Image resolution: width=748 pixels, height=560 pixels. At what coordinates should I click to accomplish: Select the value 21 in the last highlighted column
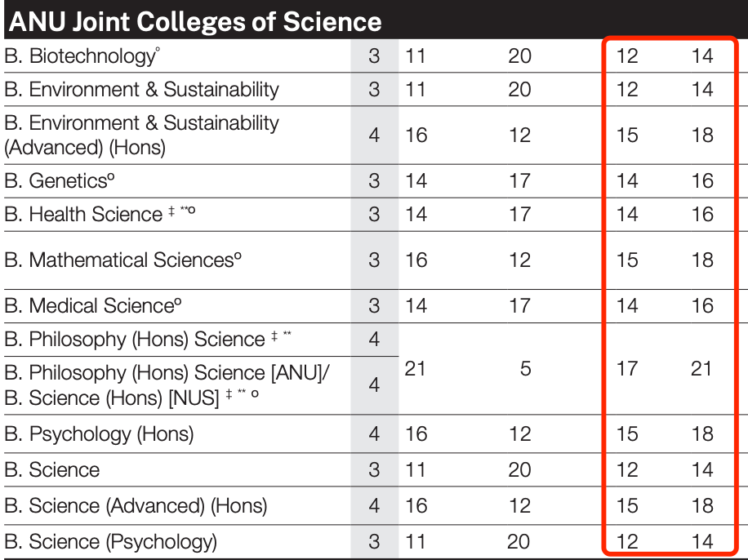tap(702, 369)
